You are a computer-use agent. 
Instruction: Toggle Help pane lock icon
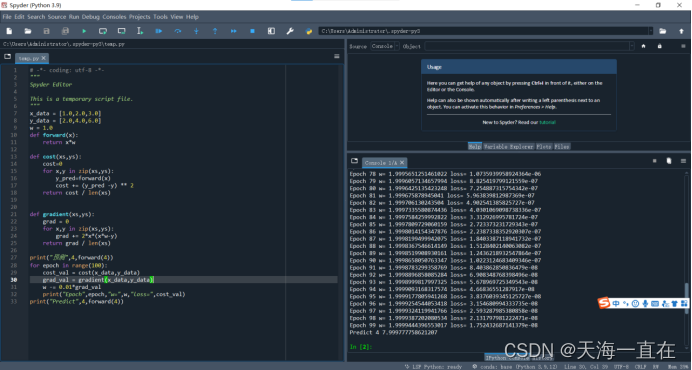(x=659, y=46)
